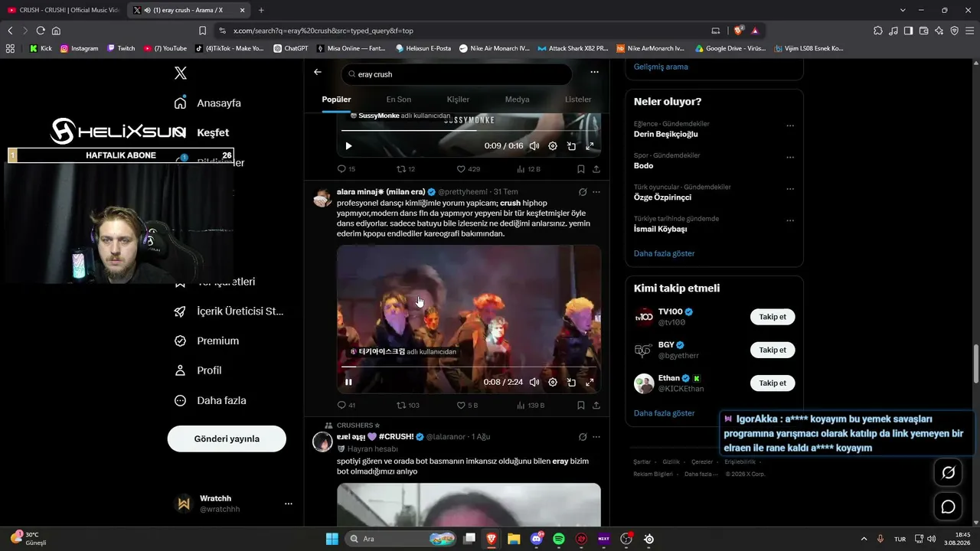Open settings gear on SussyMonke video
The height and width of the screenshot is (551, 980).
click(x=553, y=145)
